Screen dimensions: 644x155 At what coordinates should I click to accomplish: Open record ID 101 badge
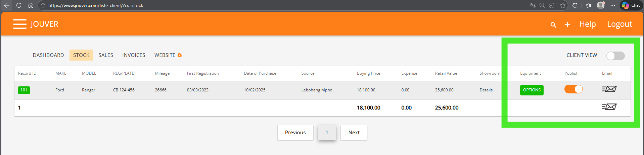[x=24, y=90]
